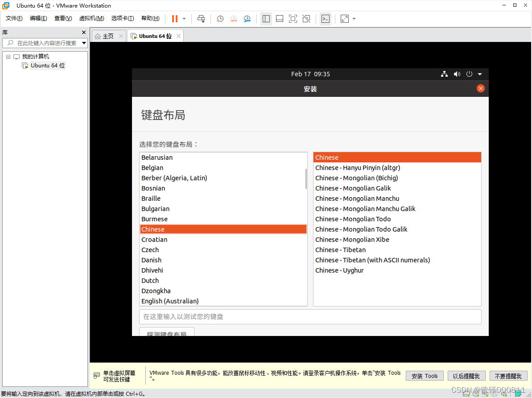Click the stretch guest display icon
This screenshot has height=398, width=532.
345,19
